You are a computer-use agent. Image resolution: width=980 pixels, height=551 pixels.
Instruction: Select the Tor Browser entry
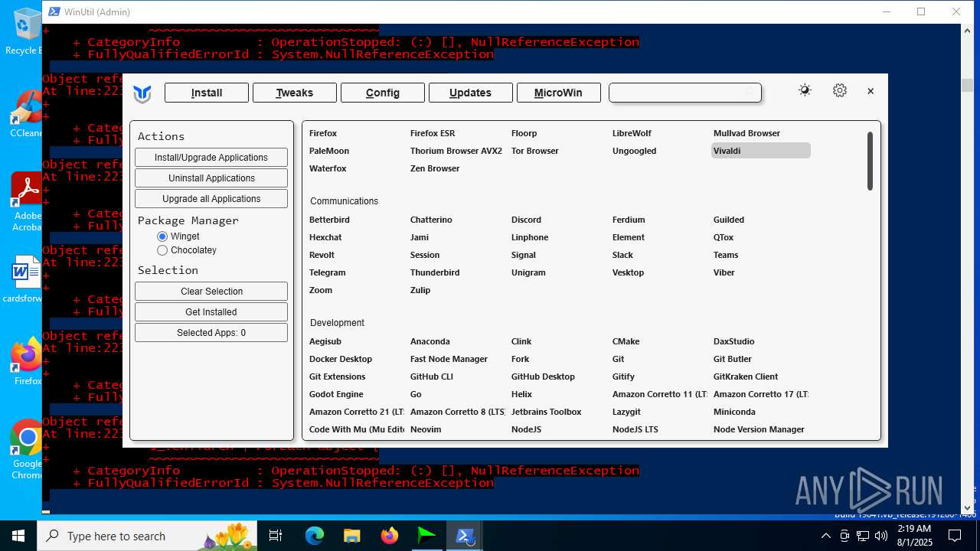click(535, 151)
